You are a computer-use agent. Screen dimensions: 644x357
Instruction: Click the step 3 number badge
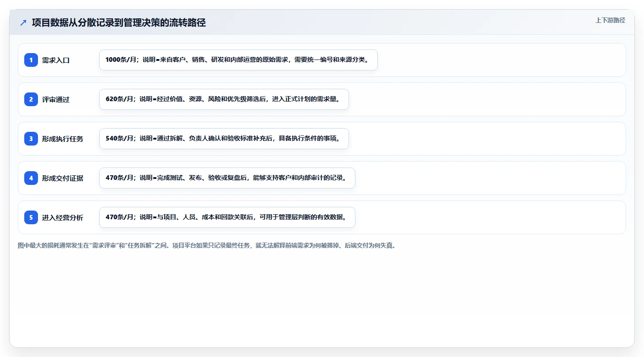[31, 139]
